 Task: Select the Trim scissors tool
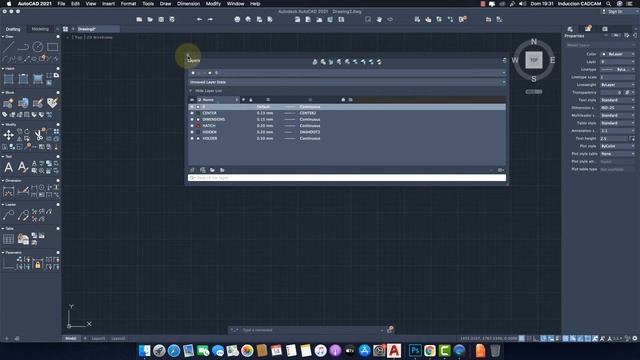click(38, 135)
